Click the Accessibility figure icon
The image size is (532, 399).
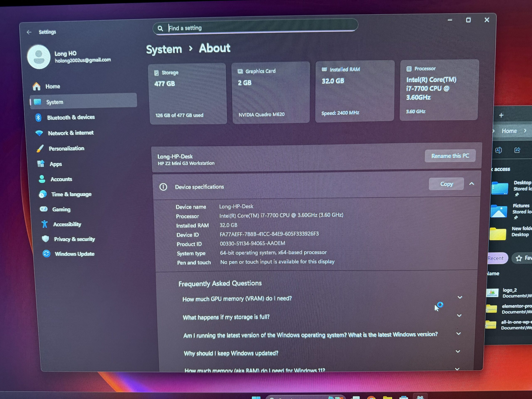click(x=44, y=224)
